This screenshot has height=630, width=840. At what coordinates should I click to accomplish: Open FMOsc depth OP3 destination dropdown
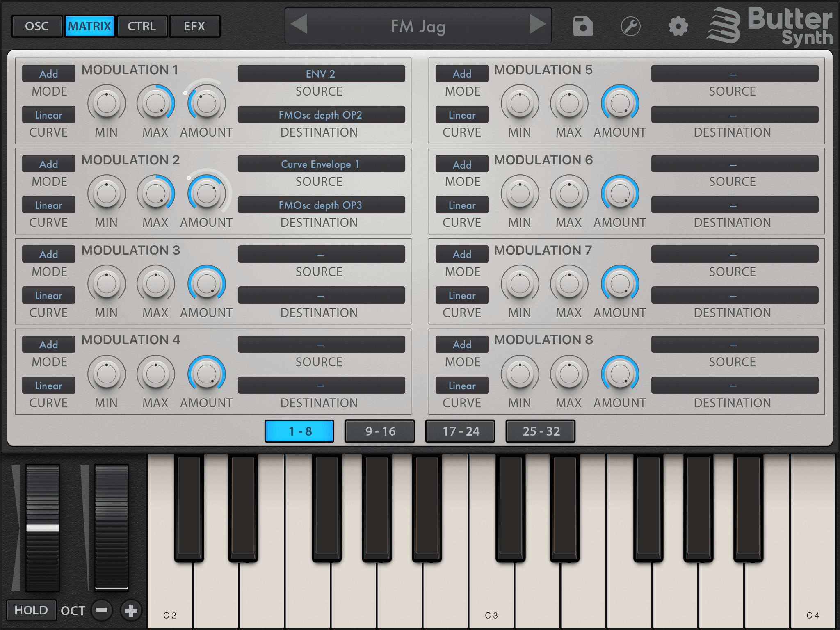321,205
